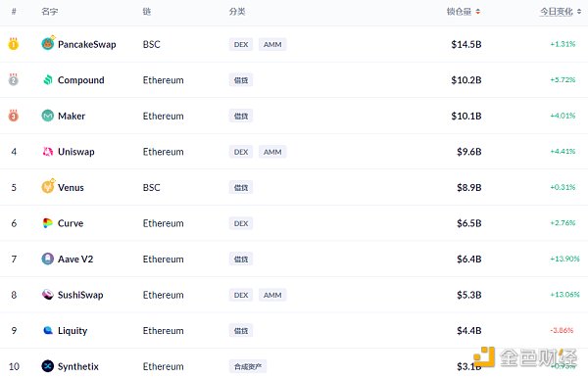
Task: Sort by 今日变化 column arrow
Action: (x=579, y=12)
